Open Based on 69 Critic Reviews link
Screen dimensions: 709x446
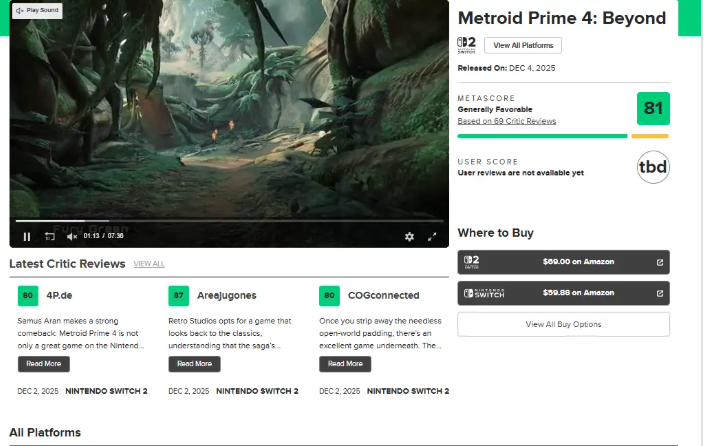pos(506,121)
